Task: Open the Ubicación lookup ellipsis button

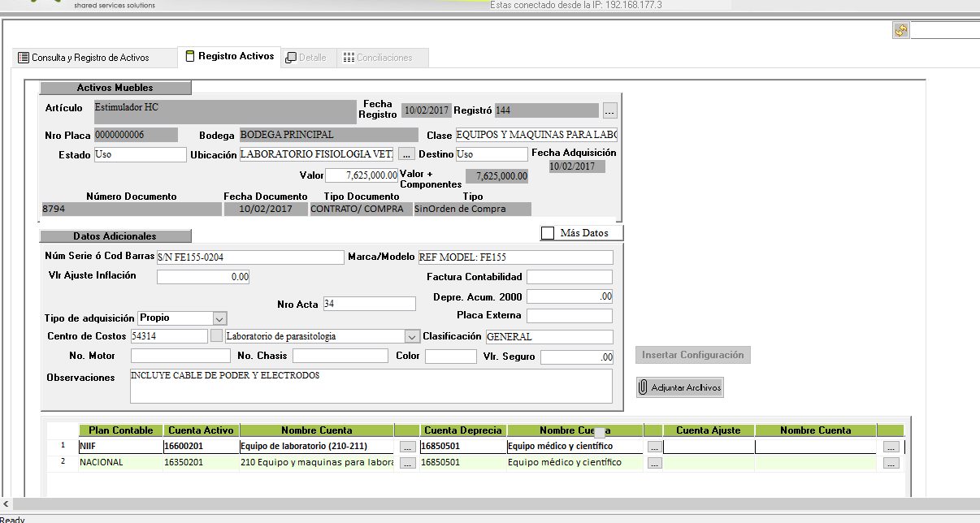Action: (407, 153)
